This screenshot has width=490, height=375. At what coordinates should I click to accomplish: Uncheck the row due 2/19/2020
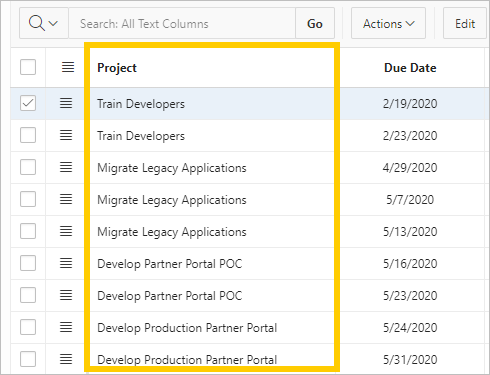click(x=28, y=103)
